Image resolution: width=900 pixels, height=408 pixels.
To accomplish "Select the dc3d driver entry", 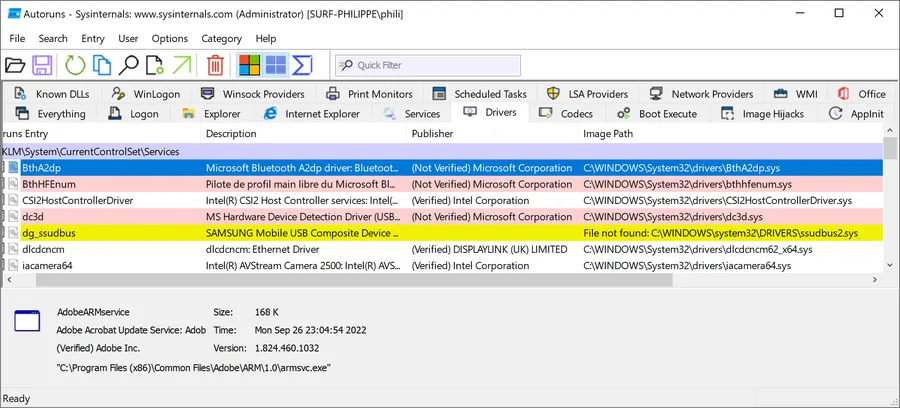I will (x=442, y=217).
